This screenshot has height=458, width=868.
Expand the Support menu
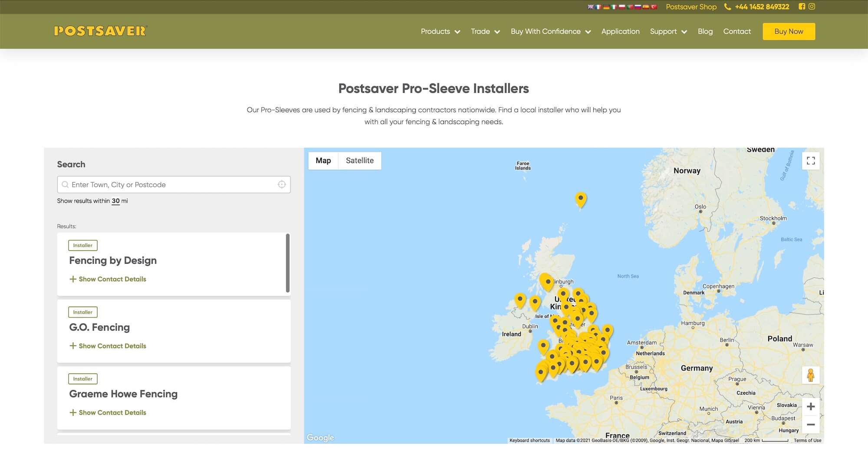coord(668,31)
